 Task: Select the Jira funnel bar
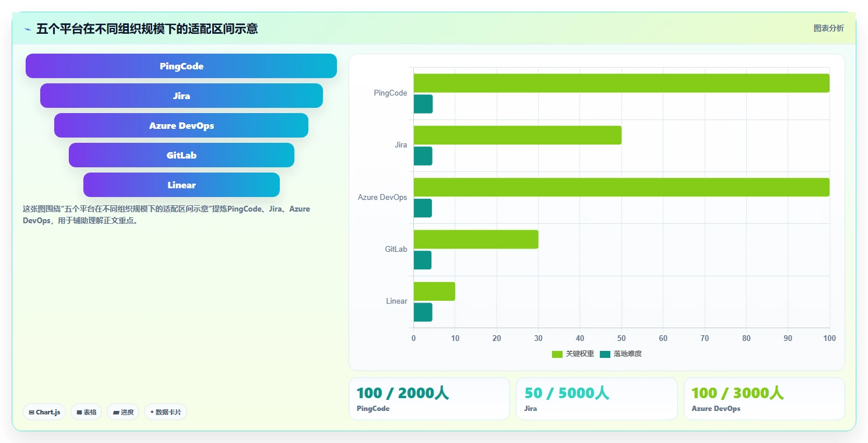[181, 96]
